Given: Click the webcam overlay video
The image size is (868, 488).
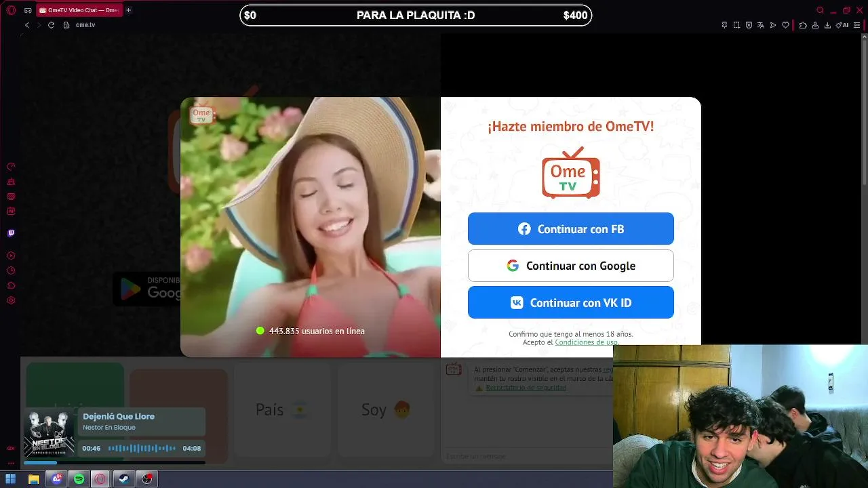Looking at the screenshot, I should point(741,416).
